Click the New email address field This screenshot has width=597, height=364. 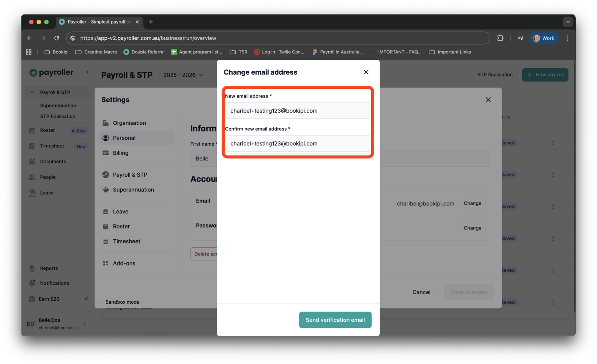tap(298, 111)
